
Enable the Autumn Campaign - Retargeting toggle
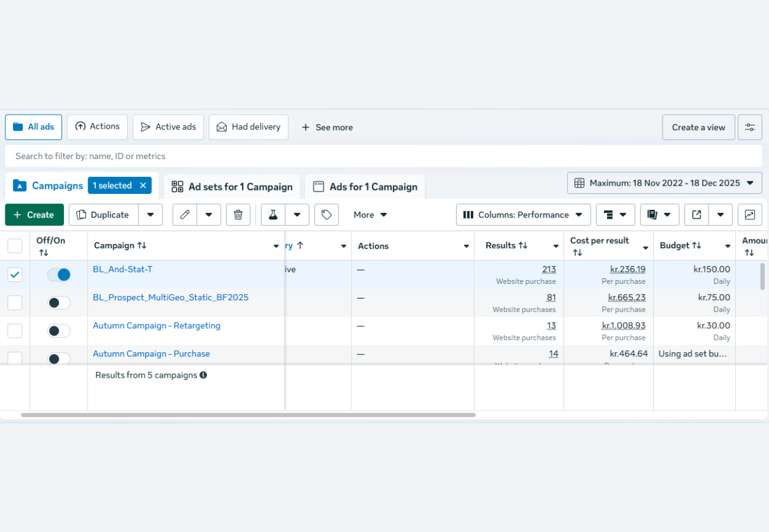pos(59,331)
